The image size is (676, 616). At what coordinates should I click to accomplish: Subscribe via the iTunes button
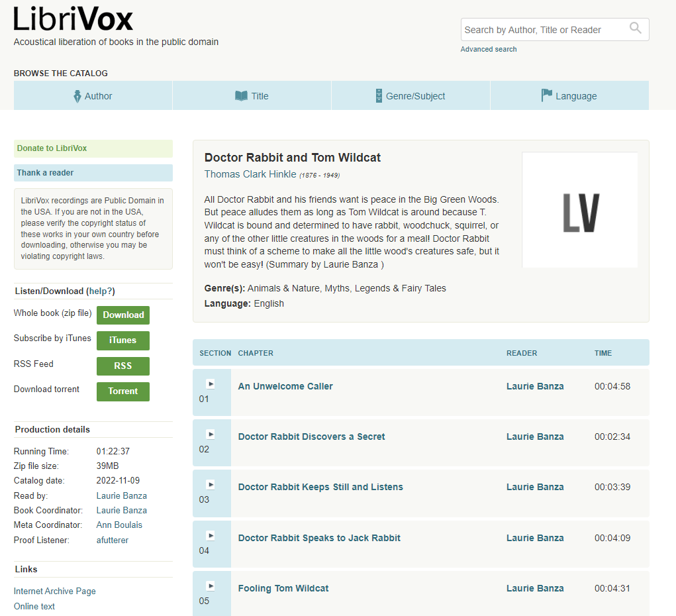pyautogui.click(x=123, y=340)
